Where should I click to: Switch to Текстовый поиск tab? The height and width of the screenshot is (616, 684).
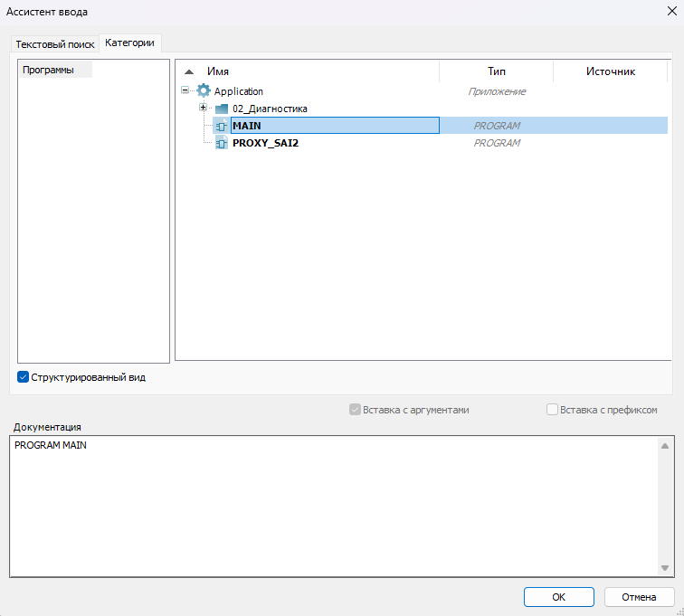55,44
